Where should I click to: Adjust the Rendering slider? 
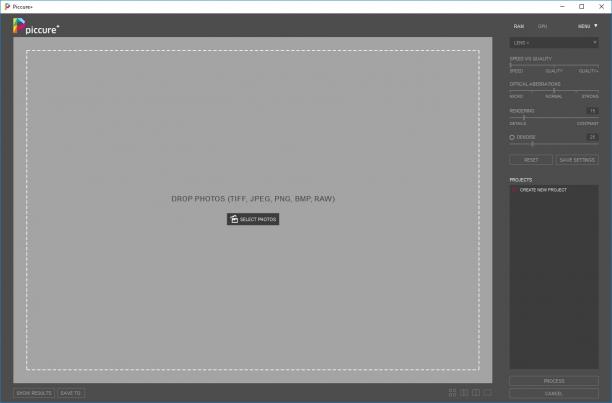point(554,117)
